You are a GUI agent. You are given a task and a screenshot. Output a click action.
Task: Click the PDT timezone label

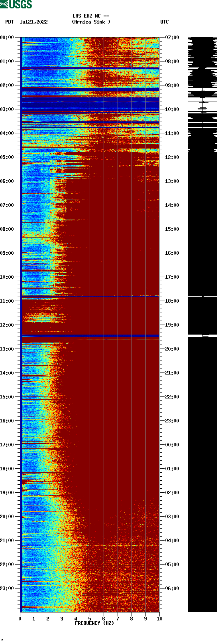pyautogui.click(x=10, y=22)
